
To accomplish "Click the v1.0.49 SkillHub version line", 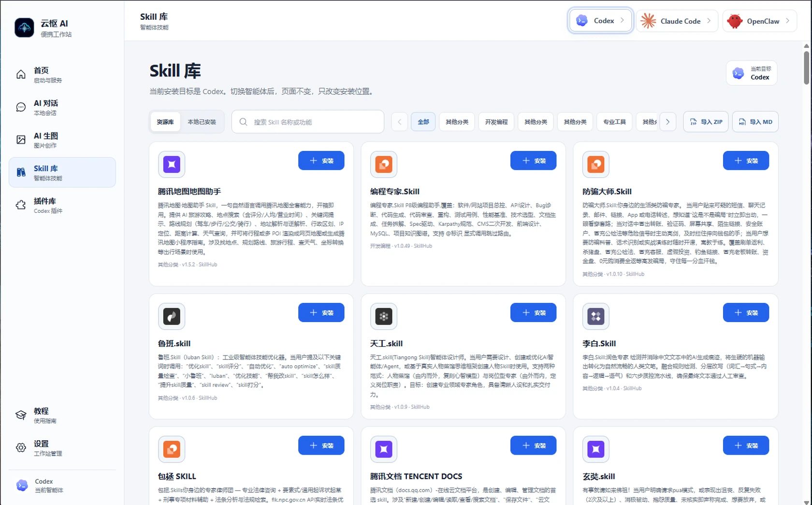I will [401, 246].
